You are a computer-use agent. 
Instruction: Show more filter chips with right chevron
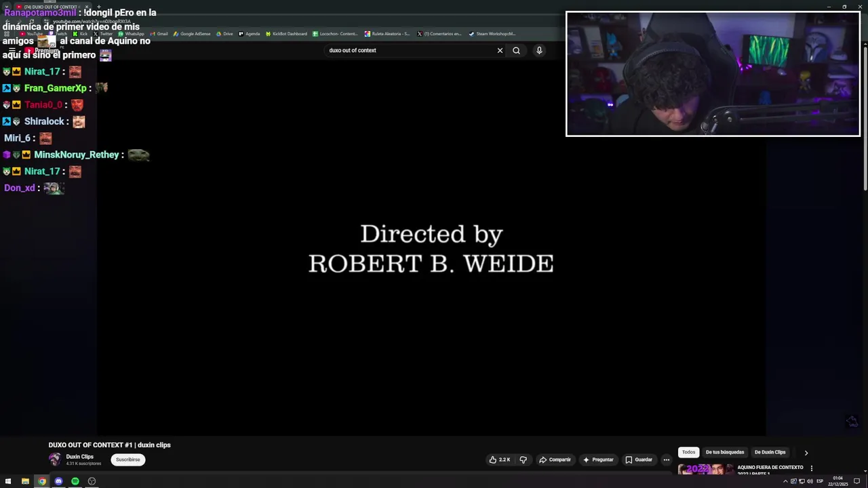point(806,452)
